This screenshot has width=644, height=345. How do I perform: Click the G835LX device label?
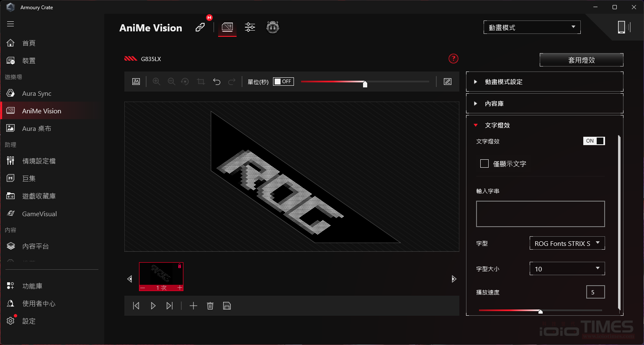coord(151,59)
